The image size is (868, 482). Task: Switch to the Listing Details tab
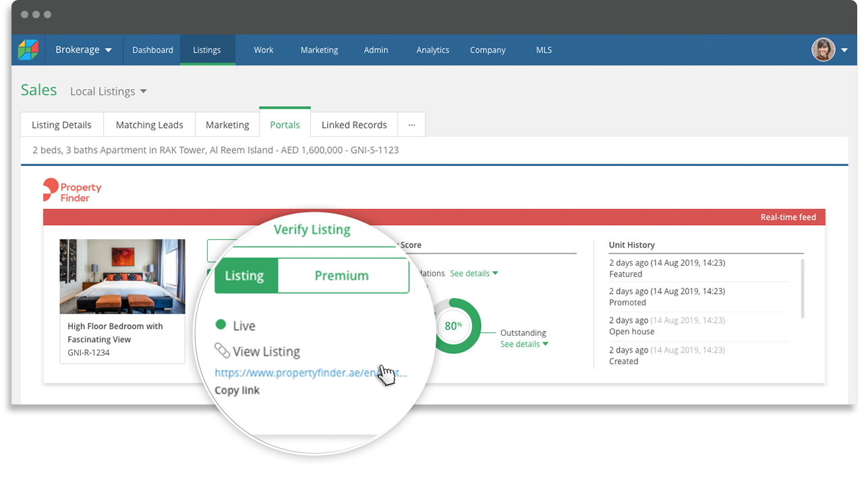(x=61, y=125)
